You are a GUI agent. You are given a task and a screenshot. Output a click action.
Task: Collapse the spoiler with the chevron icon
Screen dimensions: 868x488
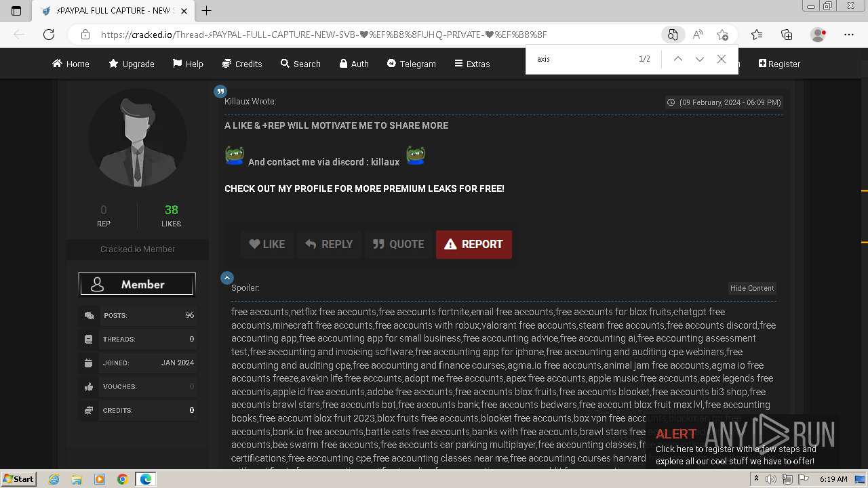click(227, 278)
